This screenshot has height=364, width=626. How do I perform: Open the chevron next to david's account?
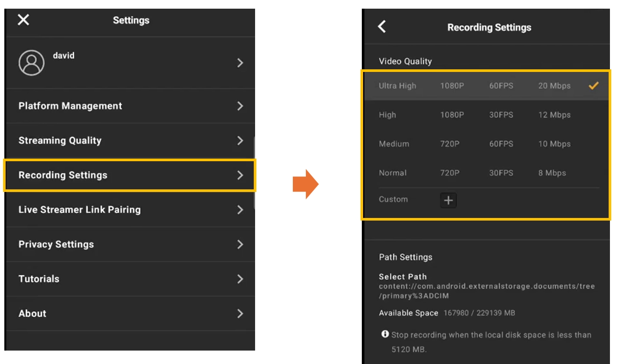[x=240, y=63]
